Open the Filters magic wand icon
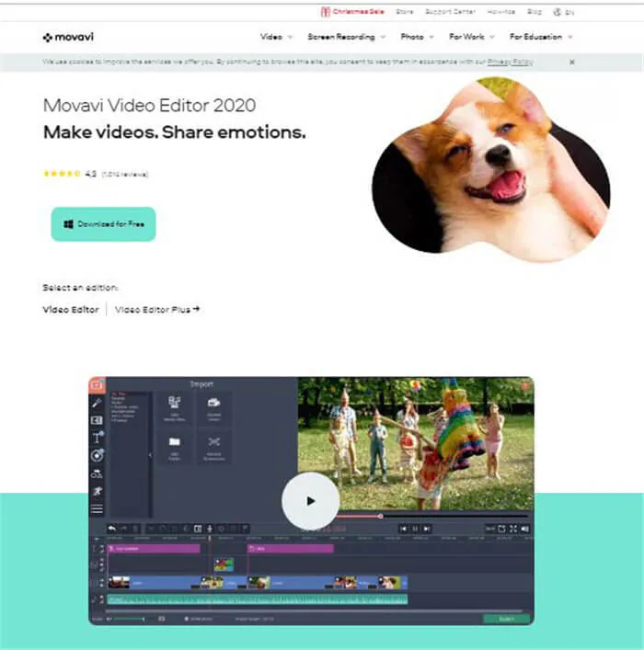644x650 pixels. tap(98, 403)
